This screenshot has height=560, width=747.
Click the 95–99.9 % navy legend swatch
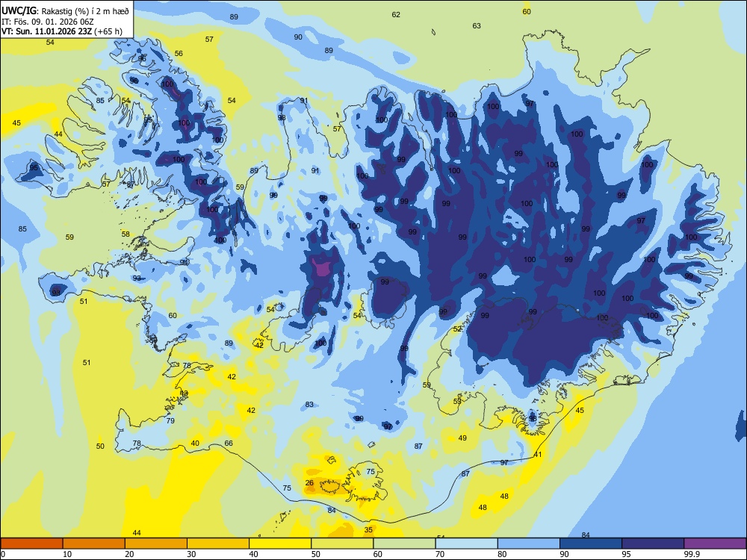pos(653,544)
